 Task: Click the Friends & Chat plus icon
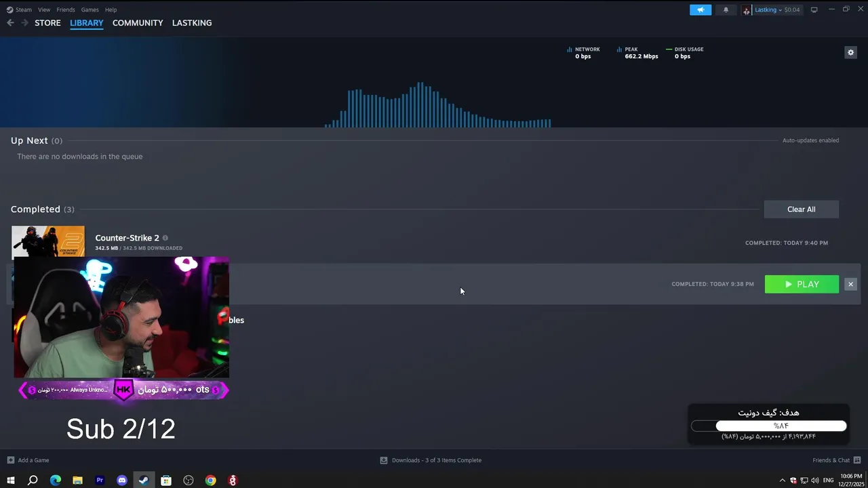click(856, 460)
